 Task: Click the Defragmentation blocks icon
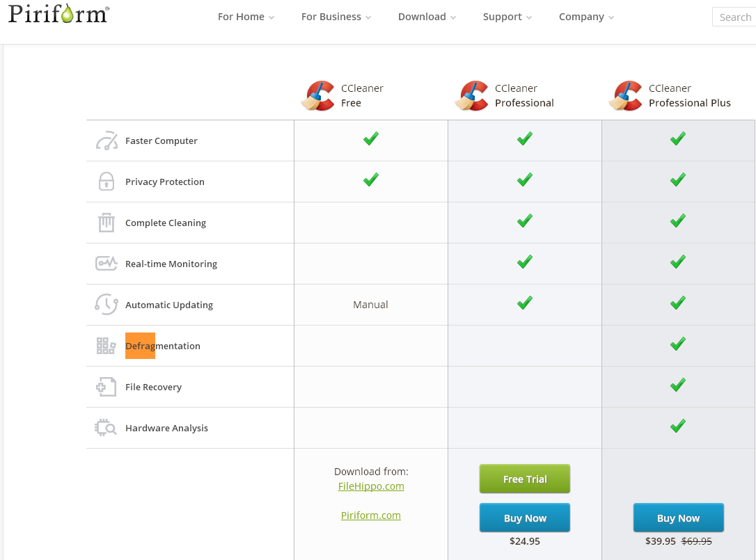(106, 346)
